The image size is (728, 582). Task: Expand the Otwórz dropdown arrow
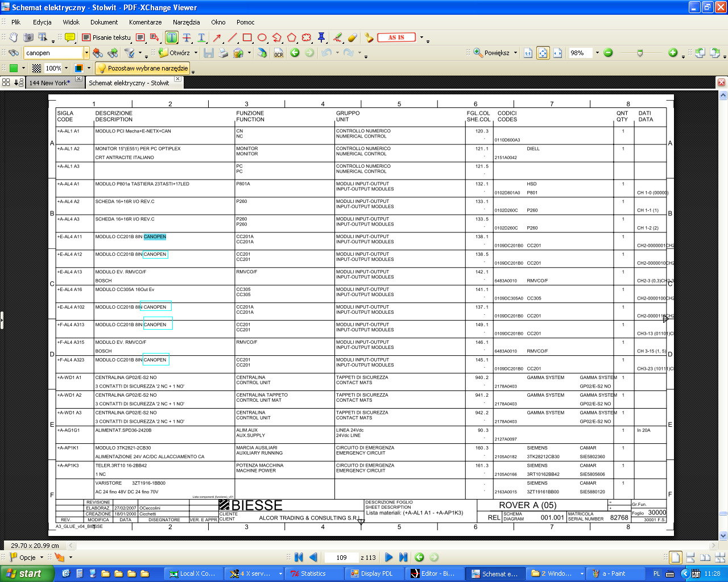[196, 53]
